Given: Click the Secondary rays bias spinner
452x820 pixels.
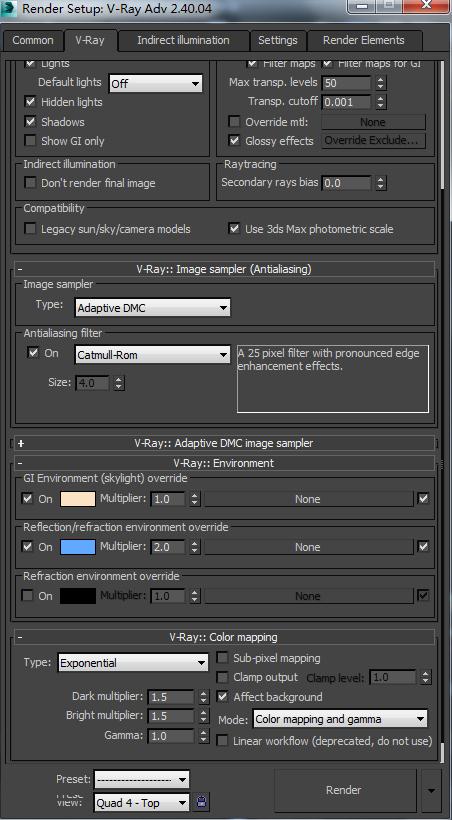Looking at the screenshot, I should tap(381, 183).
